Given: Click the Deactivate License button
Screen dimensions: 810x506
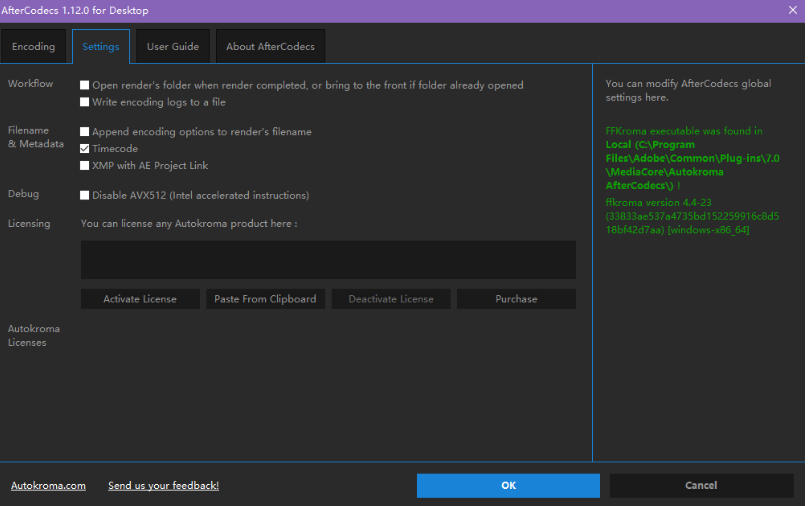Looking at the screenshot, I should click(389, 299).
